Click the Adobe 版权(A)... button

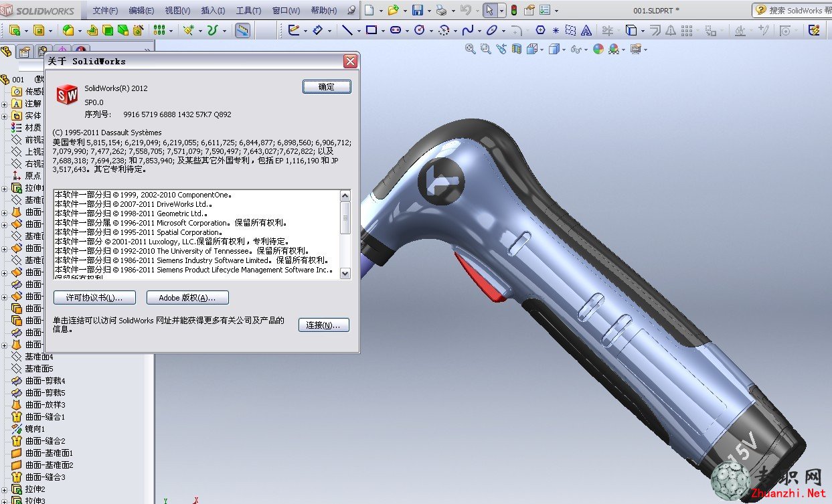click(x=188, y=298)
